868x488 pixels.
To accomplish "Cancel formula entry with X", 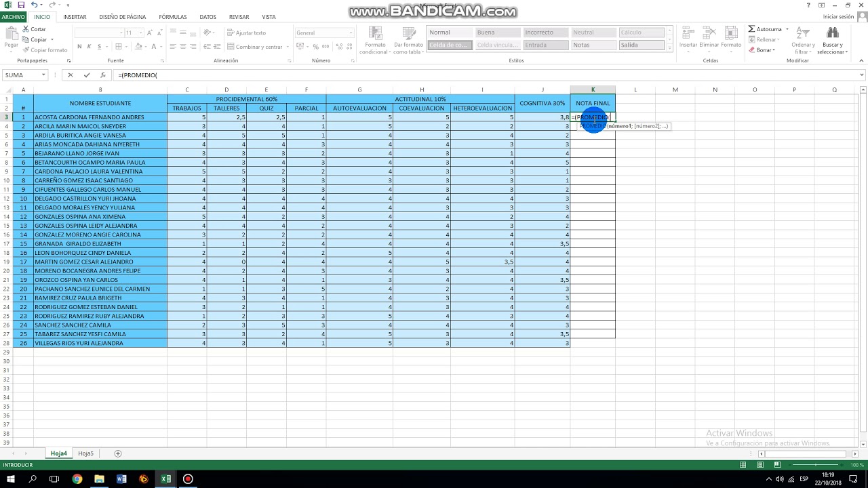I will [x=70, y=75].
